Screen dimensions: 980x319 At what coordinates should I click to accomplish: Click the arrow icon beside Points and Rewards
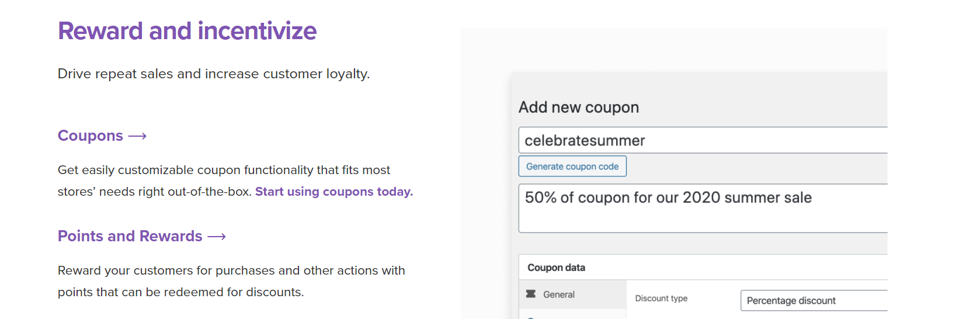217,237
